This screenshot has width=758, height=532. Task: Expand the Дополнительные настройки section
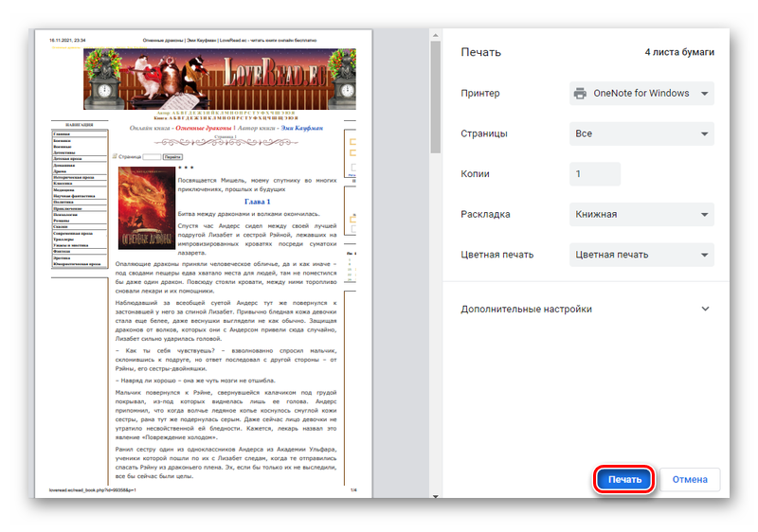click(x=704, y=309)
